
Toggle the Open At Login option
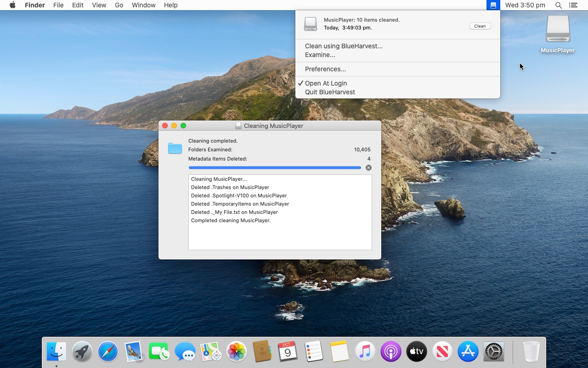tap(327, 83)
